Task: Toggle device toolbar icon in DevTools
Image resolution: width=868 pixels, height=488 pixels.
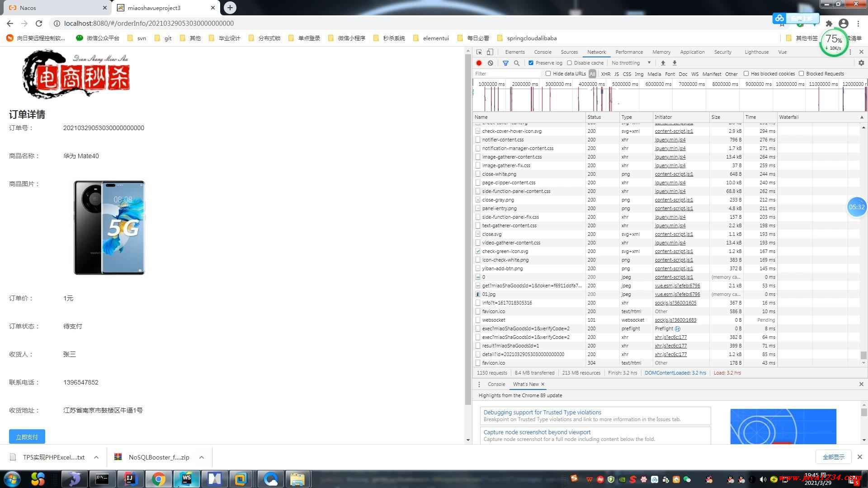Action: coord(490,52)
